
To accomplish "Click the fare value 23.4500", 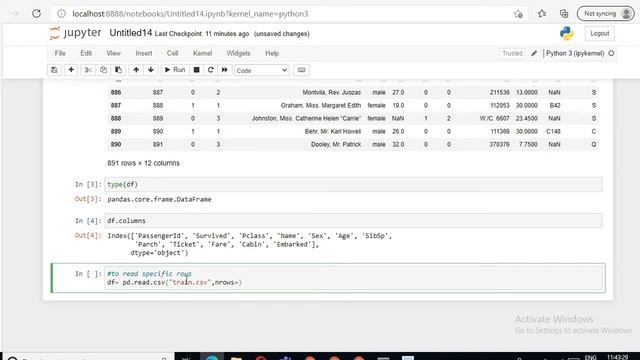I will 527,118.
